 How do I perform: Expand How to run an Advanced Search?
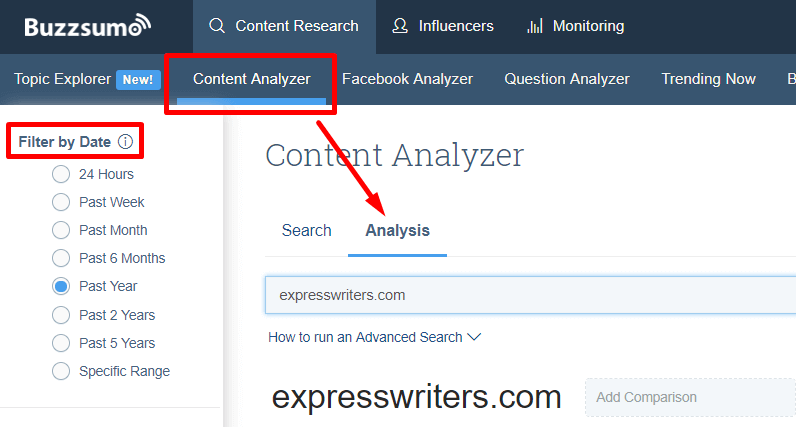[x=374, y=337]
